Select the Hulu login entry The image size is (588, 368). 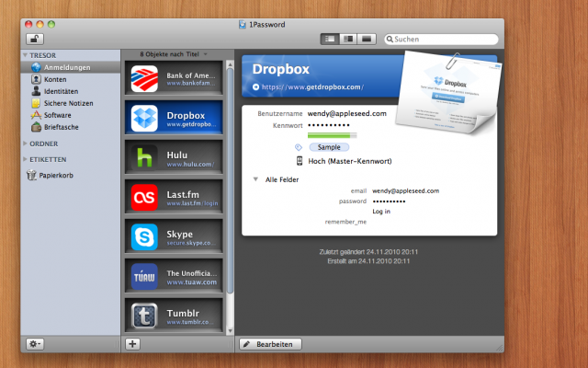174,157
